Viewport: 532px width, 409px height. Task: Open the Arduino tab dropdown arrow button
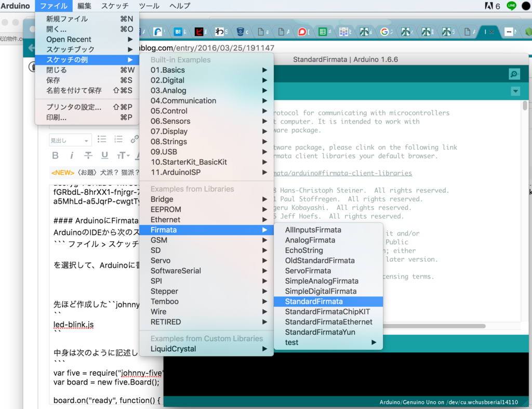point(515,91)
